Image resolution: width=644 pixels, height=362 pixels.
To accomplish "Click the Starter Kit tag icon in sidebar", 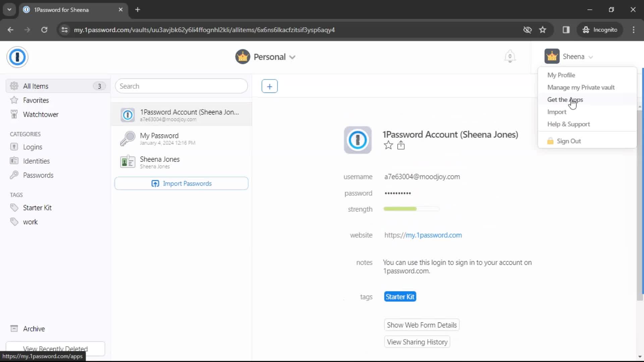I will [x=14, y=208].
